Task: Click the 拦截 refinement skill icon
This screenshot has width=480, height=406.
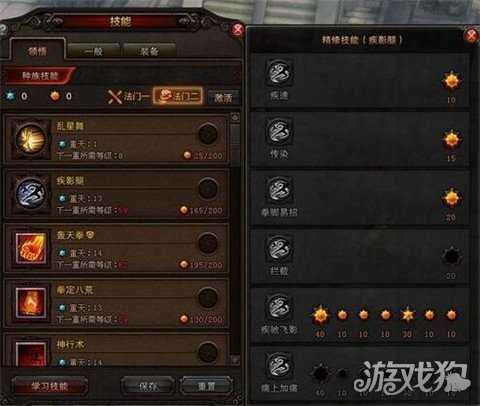Action: (279, 248)
